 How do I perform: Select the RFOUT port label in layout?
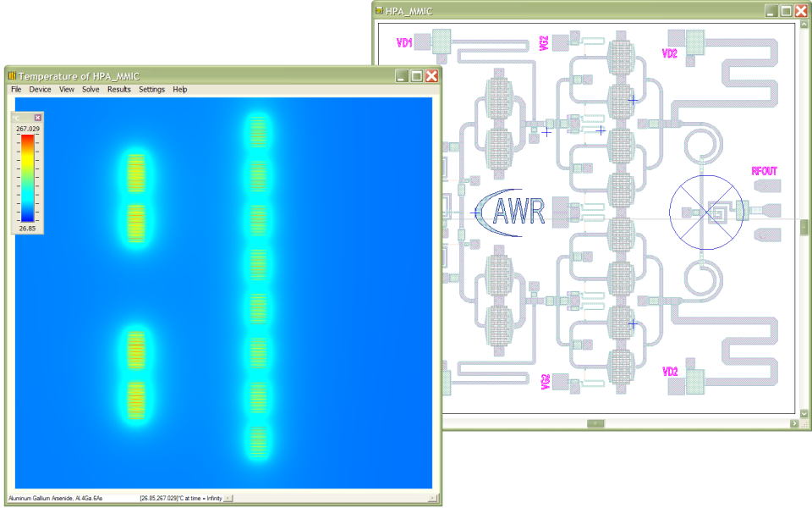click(x=764, y=171)
